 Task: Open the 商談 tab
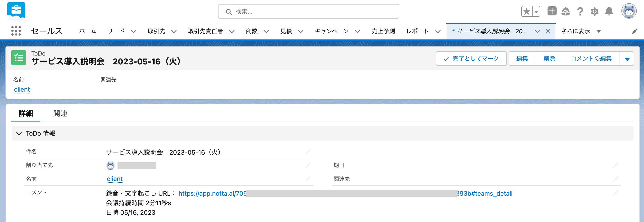pyautogui.click(x=252, y=31)
